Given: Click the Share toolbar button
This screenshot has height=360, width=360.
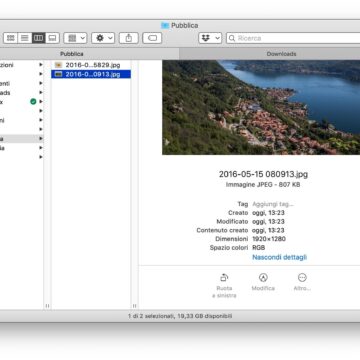Looking at the screenshot, I should pos(129,38).
